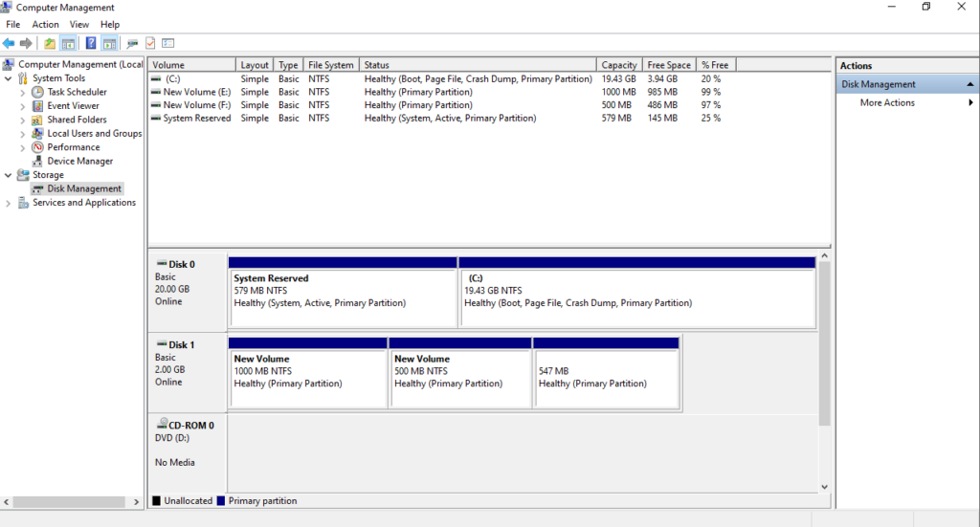Collapse the Storage tree node

click(8, 175)
